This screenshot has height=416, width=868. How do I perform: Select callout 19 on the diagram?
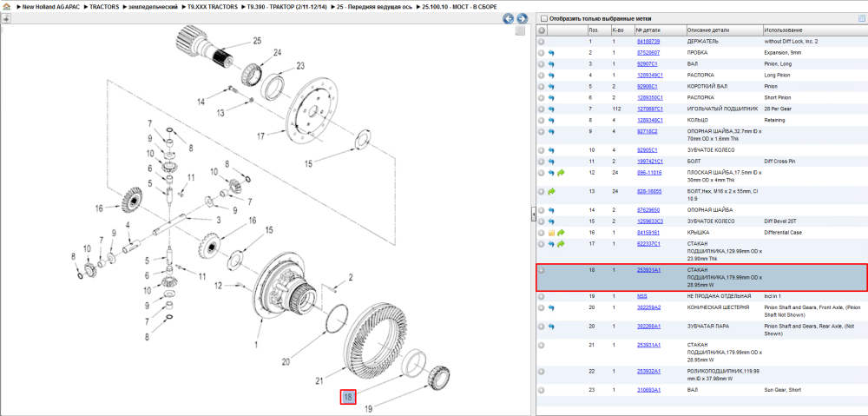coord(369,410)
